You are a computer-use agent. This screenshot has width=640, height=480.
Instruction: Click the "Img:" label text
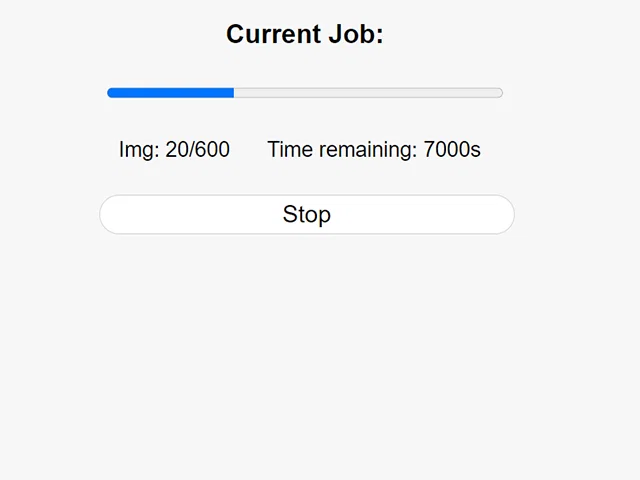[139, 150]
